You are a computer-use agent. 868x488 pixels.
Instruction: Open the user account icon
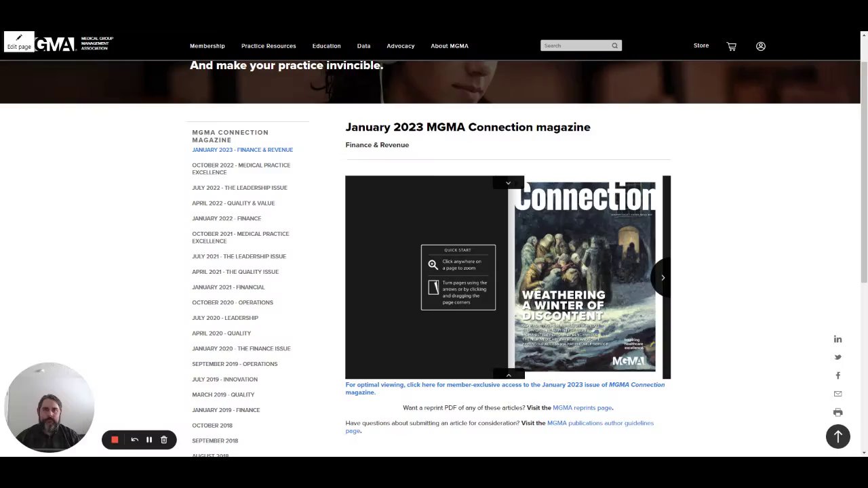pos(761,46)
